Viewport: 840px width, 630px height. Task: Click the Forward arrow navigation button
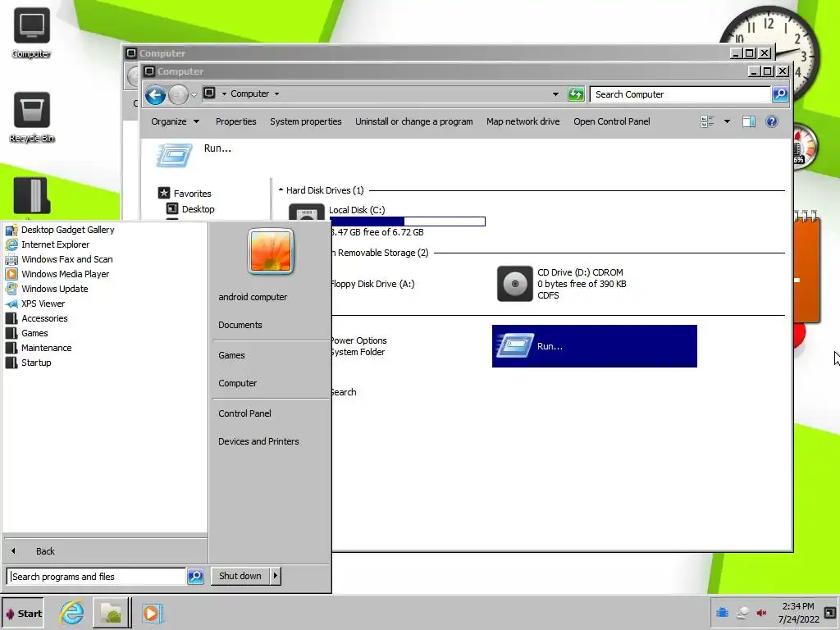click(x=178, y=95)
